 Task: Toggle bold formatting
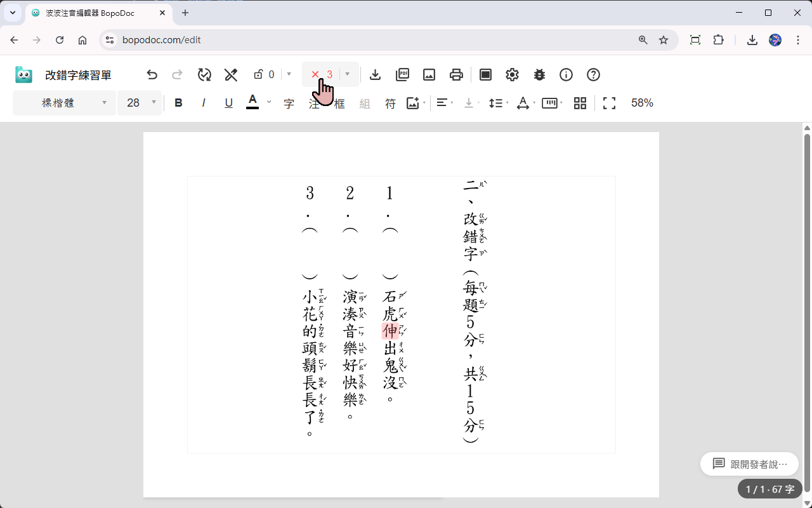click(x=178, y=102)
